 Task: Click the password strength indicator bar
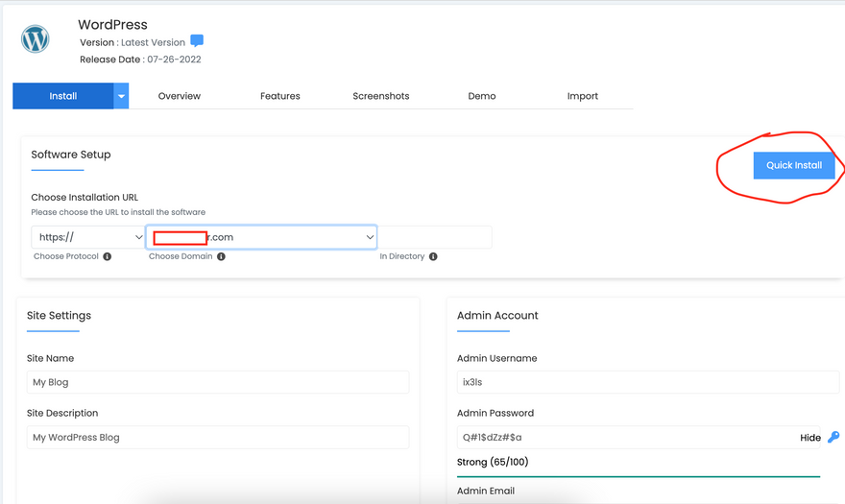point(638,475)
